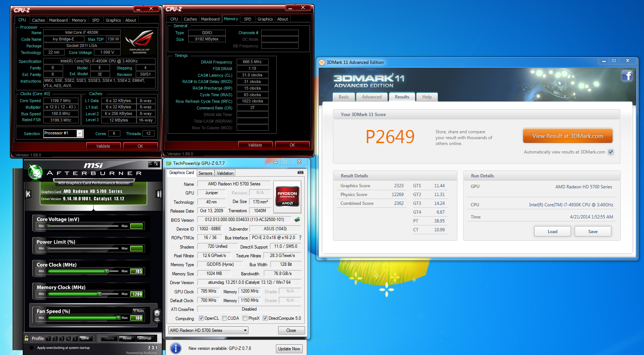Image resolution: width=644 pixels, height=355 pixels.
Task: Select profile slot 2 in Afterburner
Action: pyautogui.click(x=55, y=338)
